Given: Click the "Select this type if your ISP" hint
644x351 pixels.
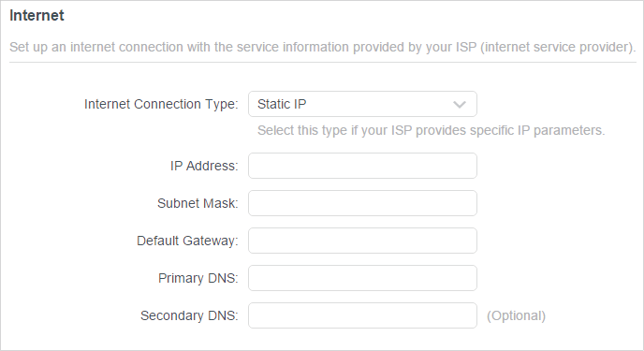Looking at the screenshot, I should (x=333, y=130).
